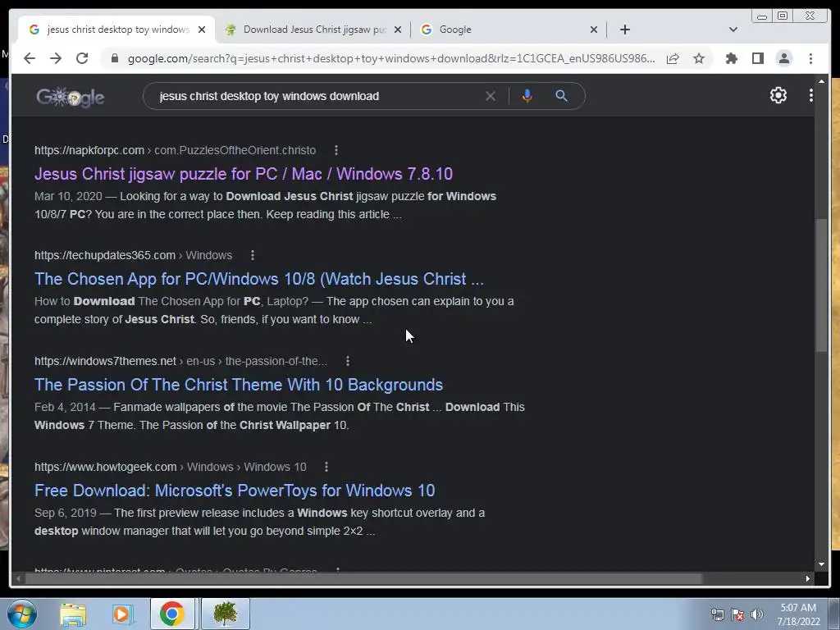Start a voice search with microphone
Screen dimensions: 840x630
(x=527, y=96)
